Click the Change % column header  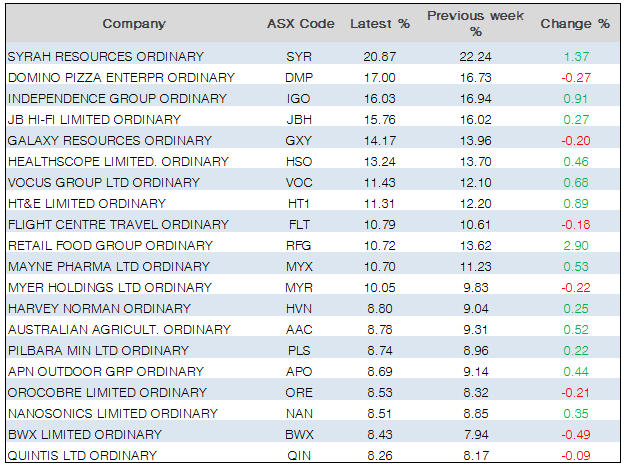[x=574, y=23]
